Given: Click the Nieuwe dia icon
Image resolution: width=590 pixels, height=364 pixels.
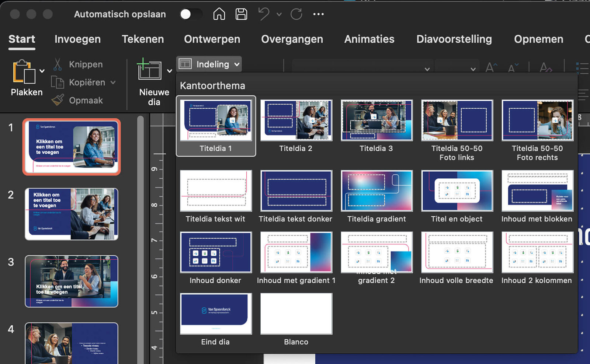Looking at the screenshot, I should [149, 69].
